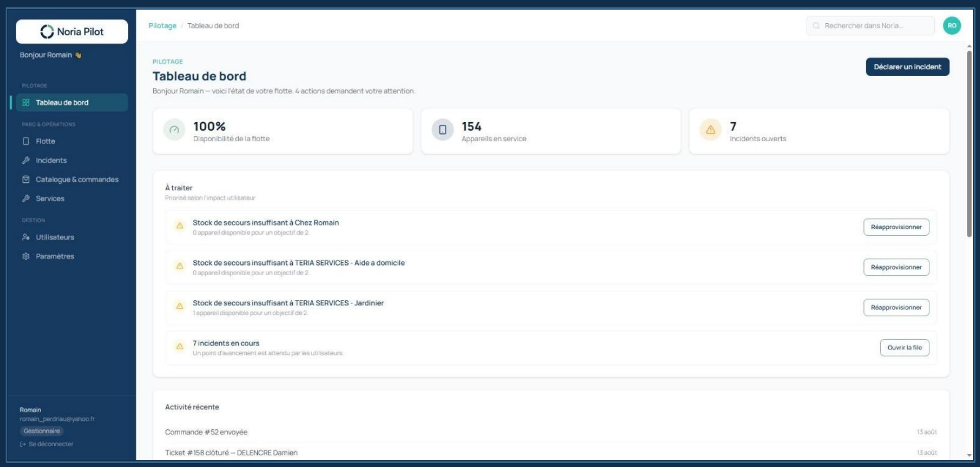Viewport: 980px width, 467px height.
Task: Click the Paramètres gear icon
Action: (26, 257)
